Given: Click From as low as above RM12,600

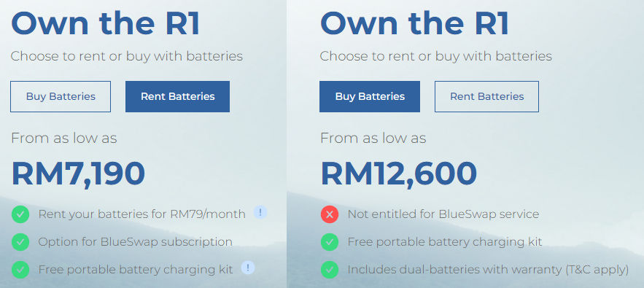Looking at the screenshot, I should click(x=373, y=138).
